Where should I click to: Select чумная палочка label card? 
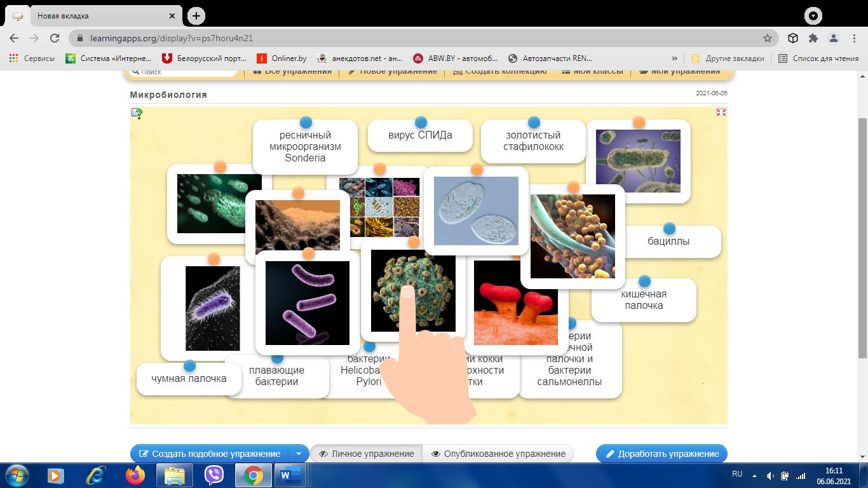click(x=189, y=379)
